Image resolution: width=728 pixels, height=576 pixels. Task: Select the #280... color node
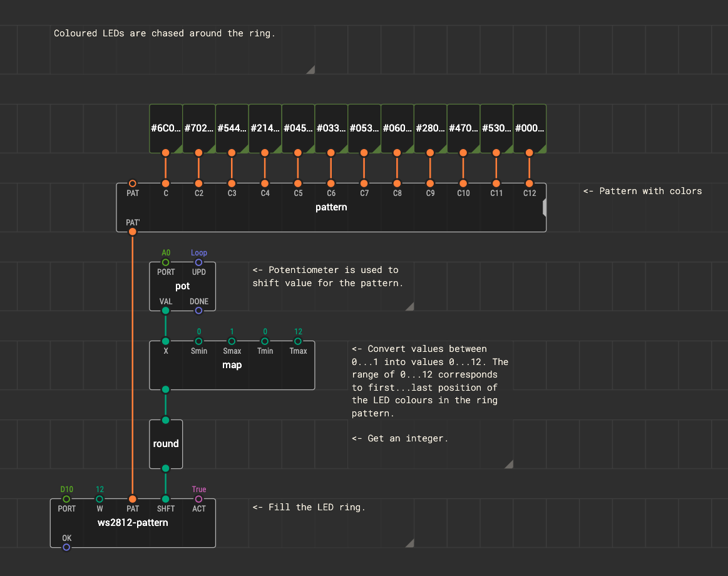tap(431, 128)
